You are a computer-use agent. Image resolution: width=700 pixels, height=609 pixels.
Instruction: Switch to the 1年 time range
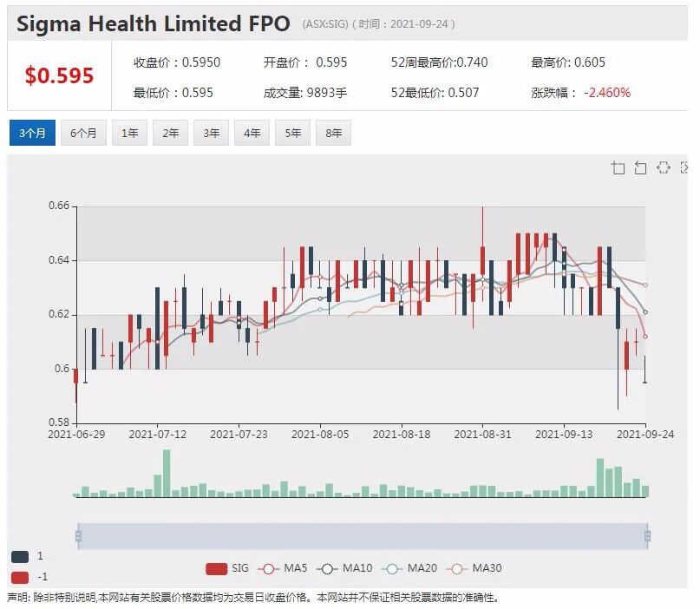129,133
